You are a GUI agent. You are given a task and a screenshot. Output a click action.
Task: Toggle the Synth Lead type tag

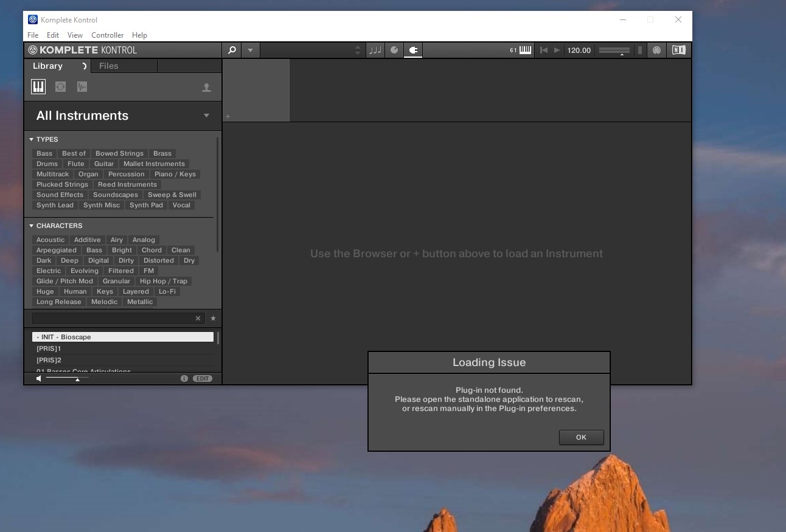(55, 205)
